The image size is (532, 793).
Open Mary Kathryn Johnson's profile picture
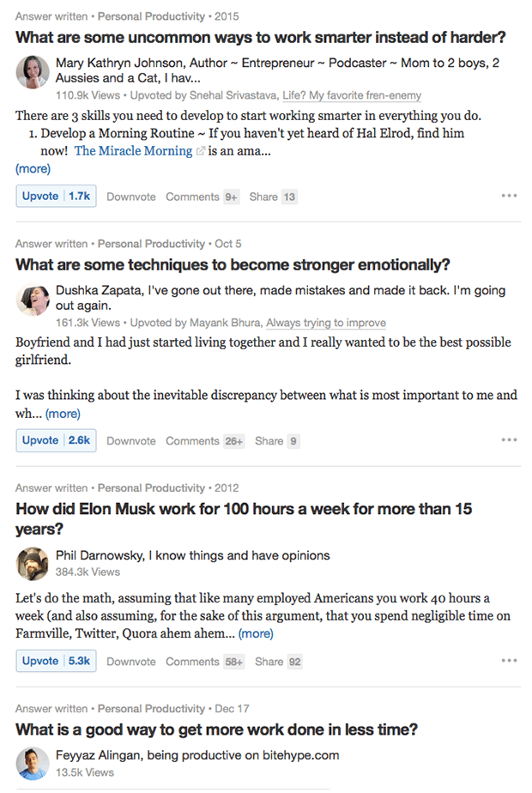point(33,72)
